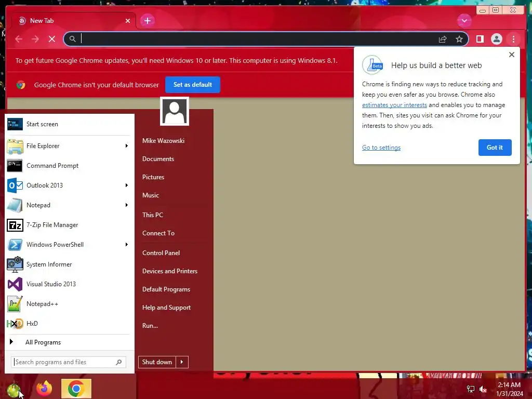The width and height of the screenshot is (532, 399).
Task: Click Got it button
Action: 495,148
